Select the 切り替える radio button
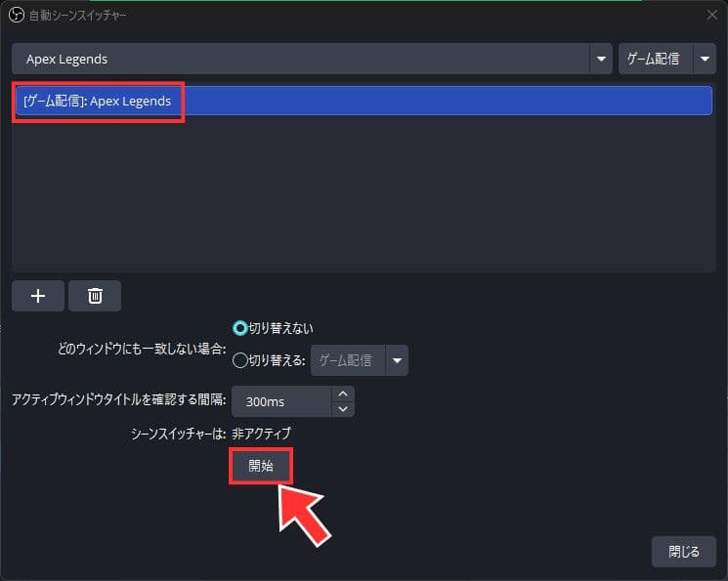 tap(240, 360)
